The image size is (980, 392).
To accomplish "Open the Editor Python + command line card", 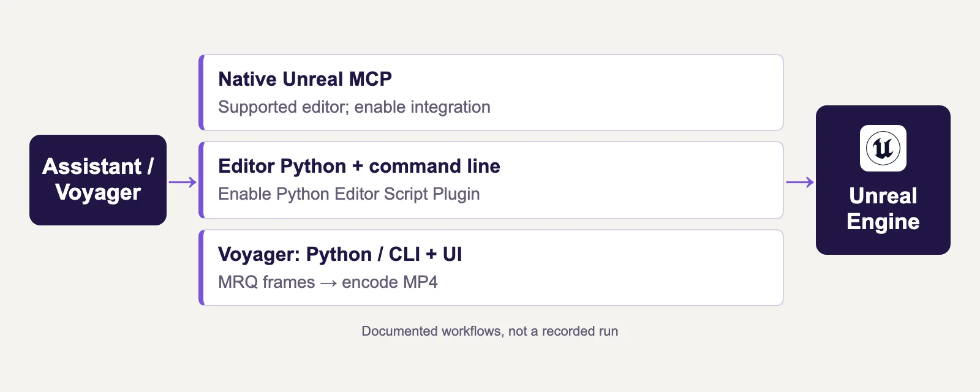I will [491, 180].
